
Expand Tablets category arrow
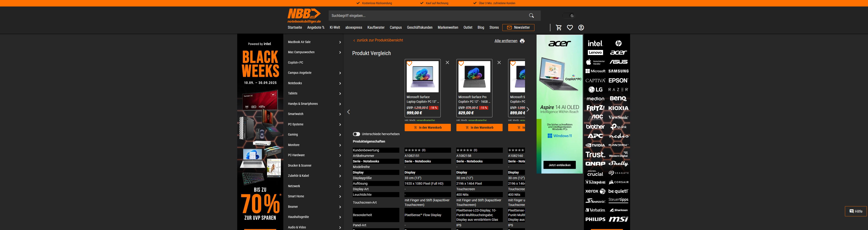pos(340,93)
